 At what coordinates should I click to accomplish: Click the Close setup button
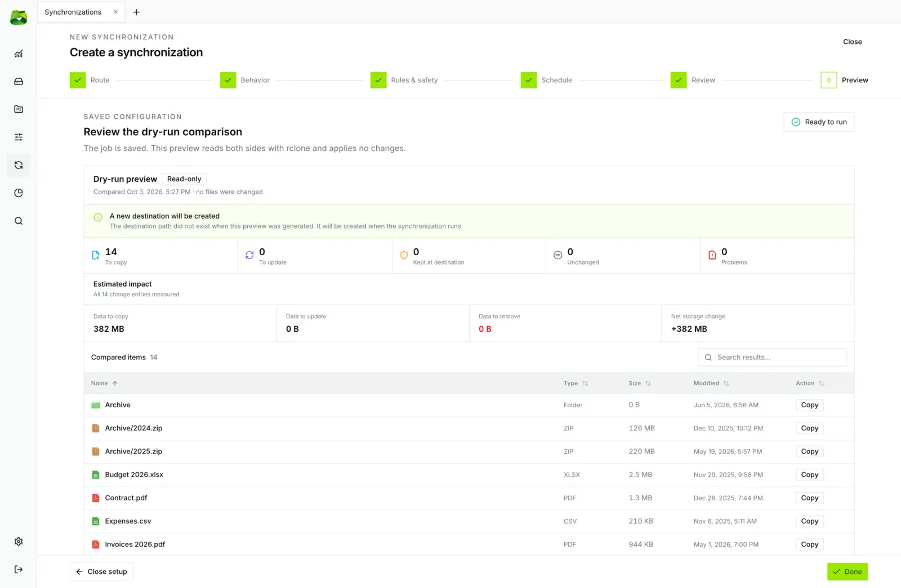tap(101, 572)
